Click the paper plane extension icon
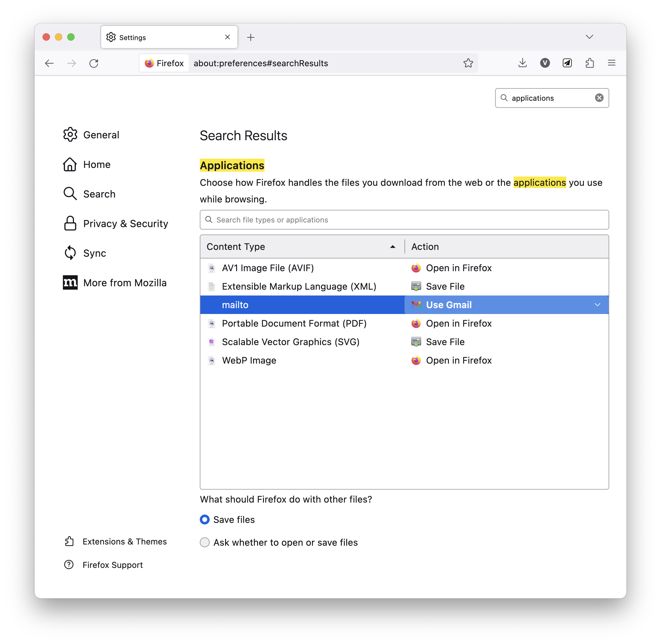The width and height of the screenshot is (661, 644). point(567,63)
